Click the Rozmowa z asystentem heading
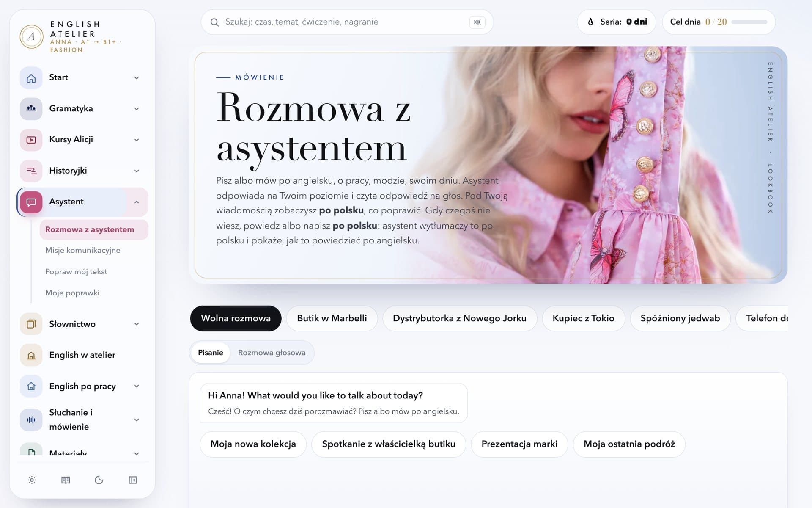This screenshot has width=812, height=508. coord(313,129)
